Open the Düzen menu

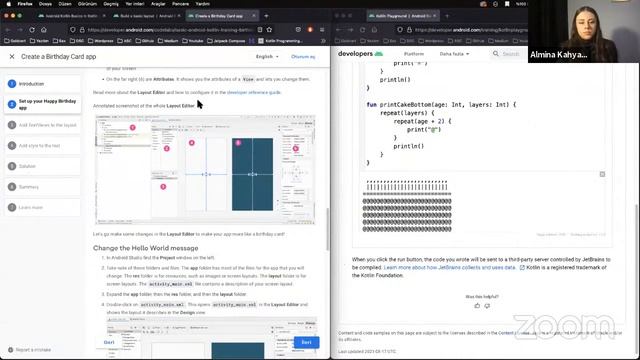tap(65, 4)
